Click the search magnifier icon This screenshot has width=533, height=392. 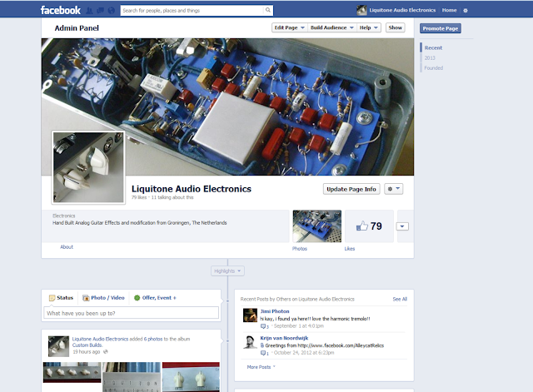268,10
